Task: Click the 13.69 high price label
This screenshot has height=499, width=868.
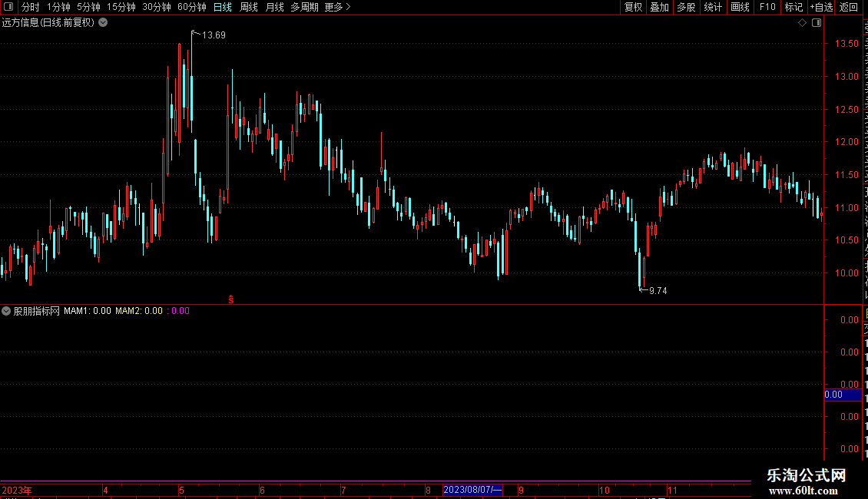Action: tap(214, 35)
